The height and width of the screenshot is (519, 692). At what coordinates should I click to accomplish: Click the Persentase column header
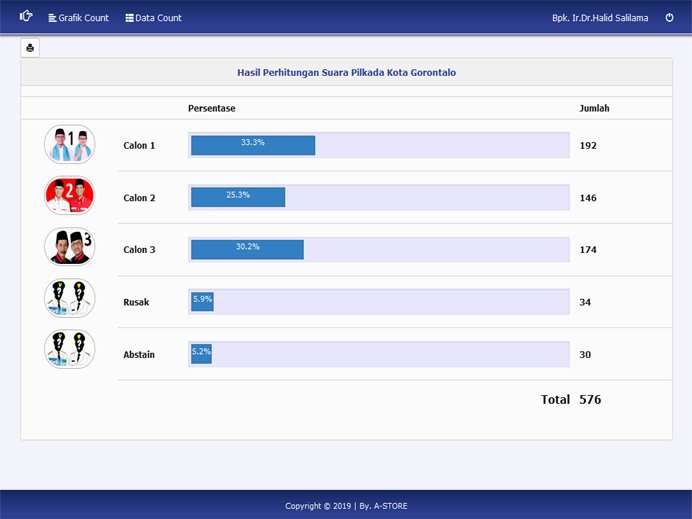point(211,108)
